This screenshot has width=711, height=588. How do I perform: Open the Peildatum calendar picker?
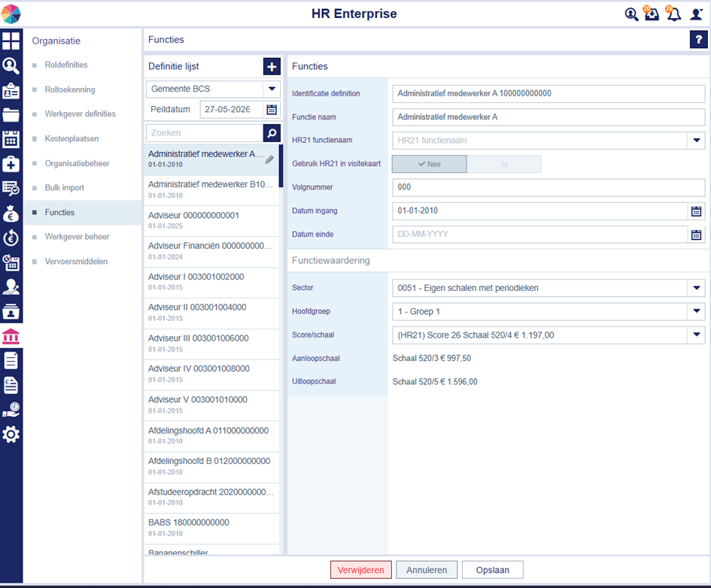pyautogui.click(x=272, y=109)
